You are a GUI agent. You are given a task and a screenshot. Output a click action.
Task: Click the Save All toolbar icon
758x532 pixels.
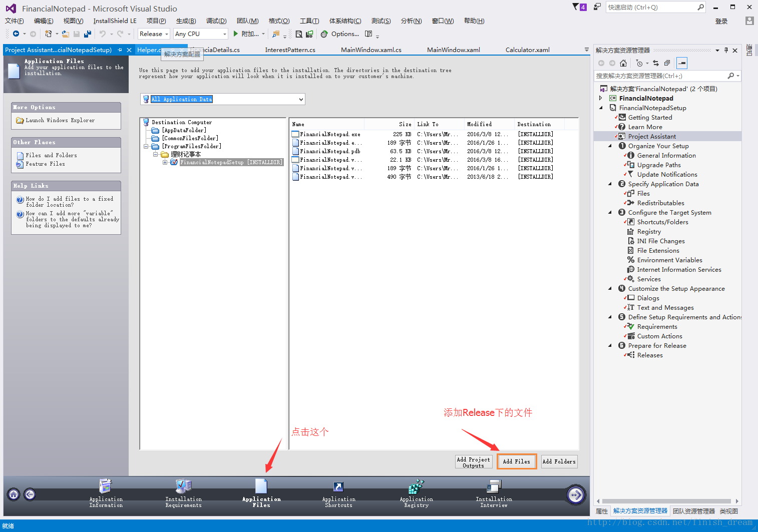tap(88, 34)
